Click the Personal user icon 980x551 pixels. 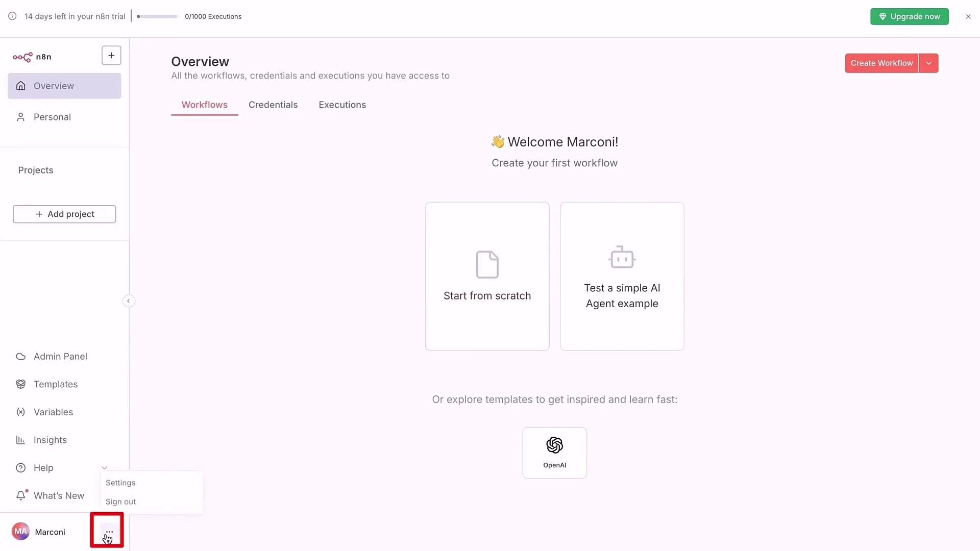click(x=21, y=117)
